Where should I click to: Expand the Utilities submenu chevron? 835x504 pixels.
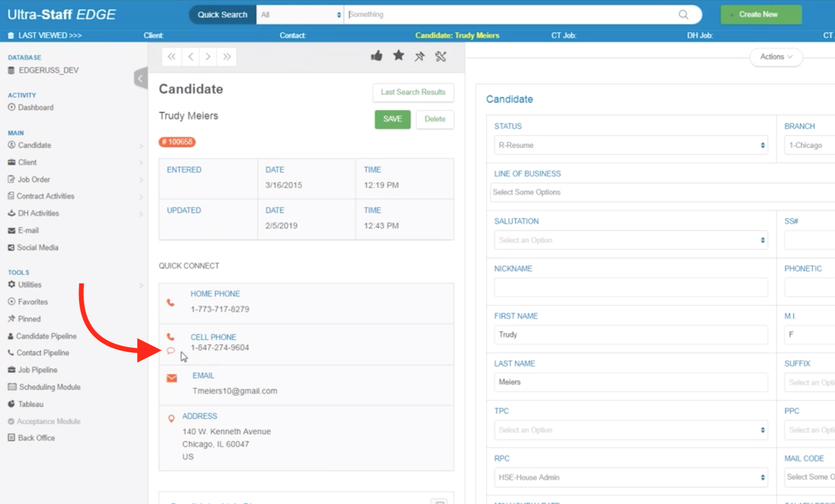coord(141,285)
